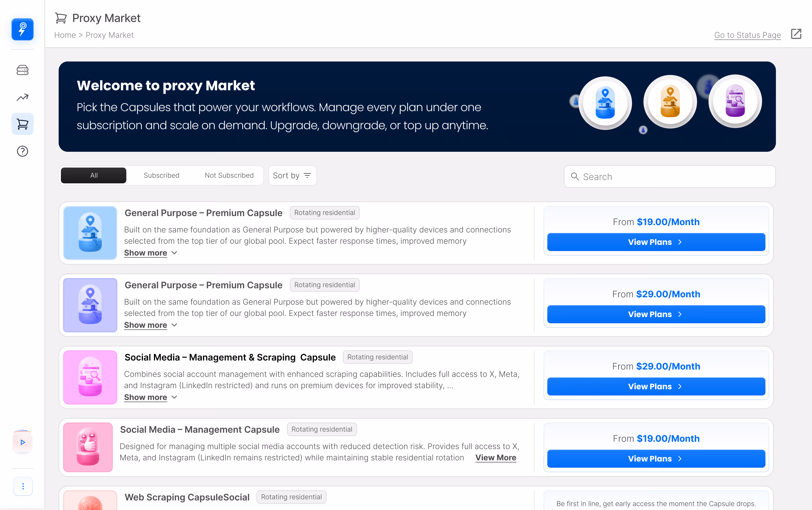The image size is (812, 510).
Task: Click Rotating residential tag on Web Scraping capsule
Action: click(291, 497)
